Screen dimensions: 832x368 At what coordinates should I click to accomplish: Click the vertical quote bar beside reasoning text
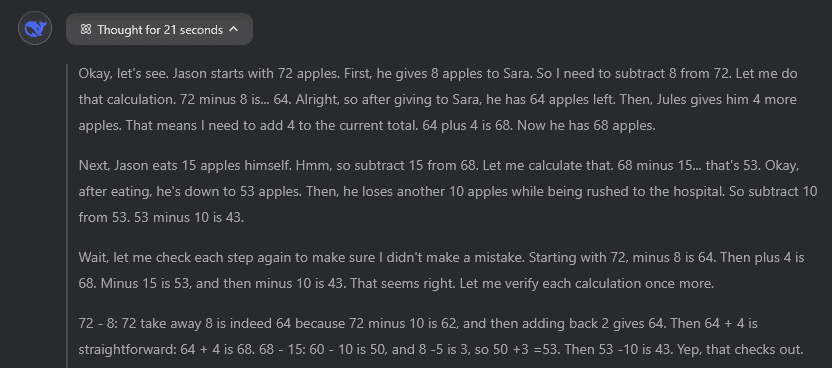pyautogui.click(x=67, y=216)
